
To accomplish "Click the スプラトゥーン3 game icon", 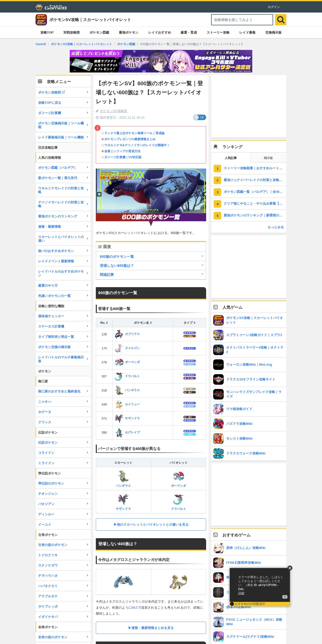I will pos(218,335).
